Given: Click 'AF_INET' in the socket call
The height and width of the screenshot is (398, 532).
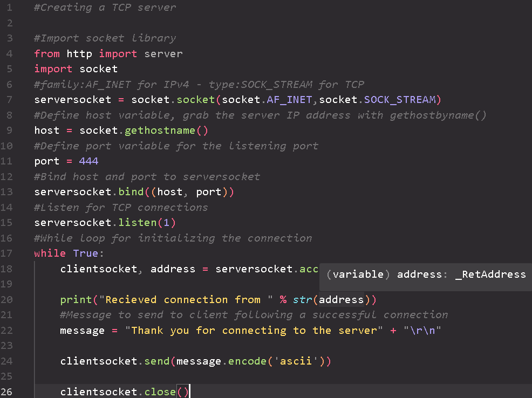Looking at the screenshot, I should (x=289, y=100).
